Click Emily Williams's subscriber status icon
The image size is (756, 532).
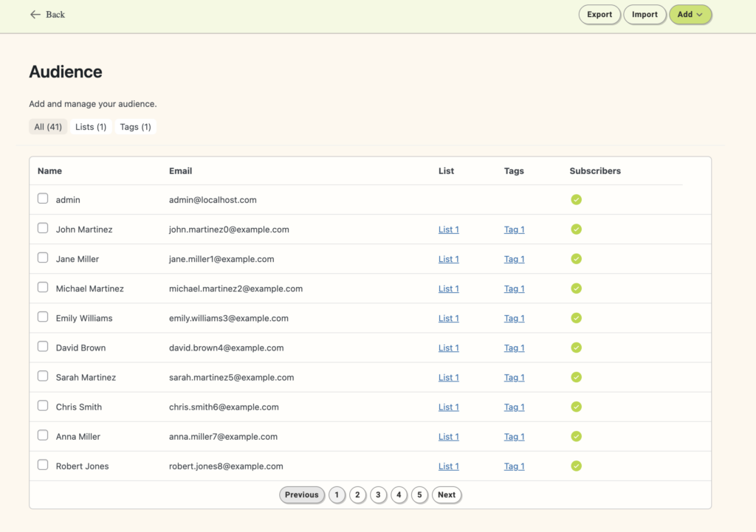[576, 318]
